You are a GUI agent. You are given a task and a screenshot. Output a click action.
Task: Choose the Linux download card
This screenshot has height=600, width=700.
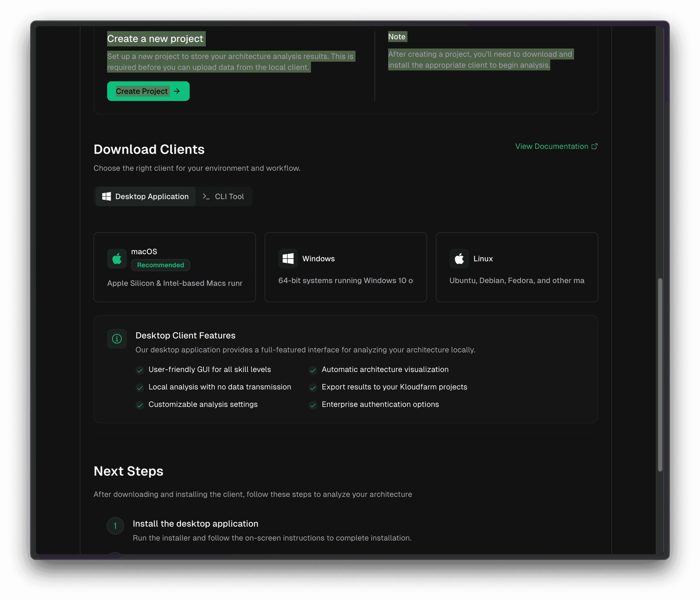tap(517, 267)
